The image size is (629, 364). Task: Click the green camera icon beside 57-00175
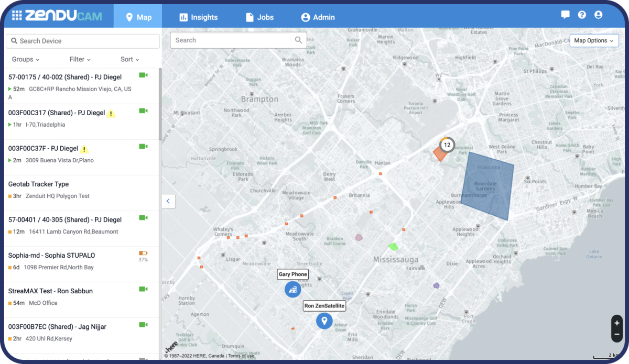pos(143,75)
